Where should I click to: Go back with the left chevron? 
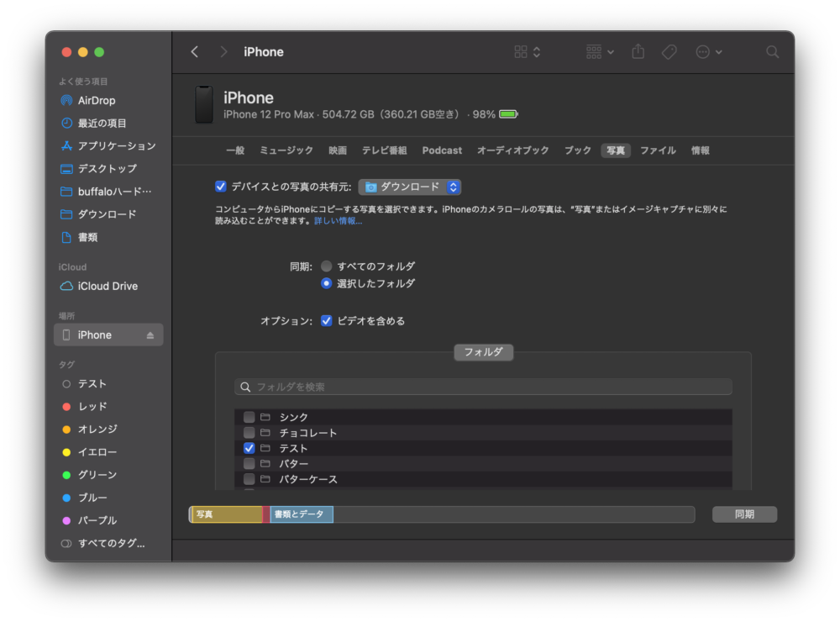pos(195,52)
